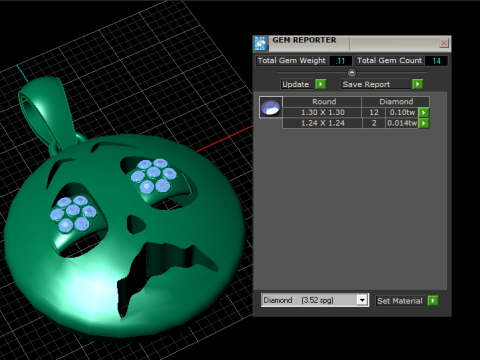Click the green arrow next to Set Material
The height and width of the screenshot is (360, 480).
pos(433,301)
